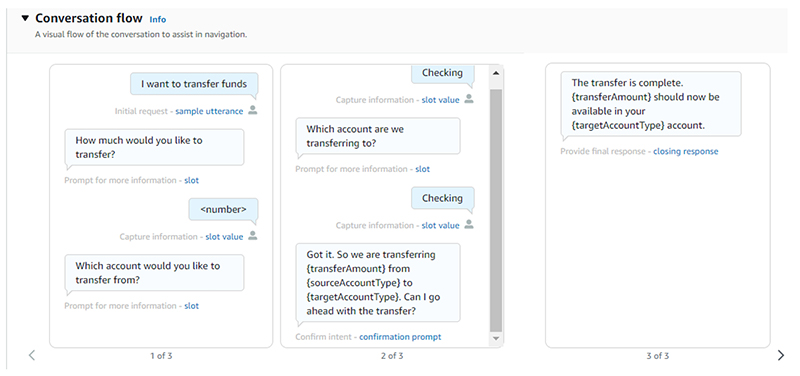This screenshot has height=376, width=800.
Task: Click the 'Initial request -' label text
Action: coord(144,111)
